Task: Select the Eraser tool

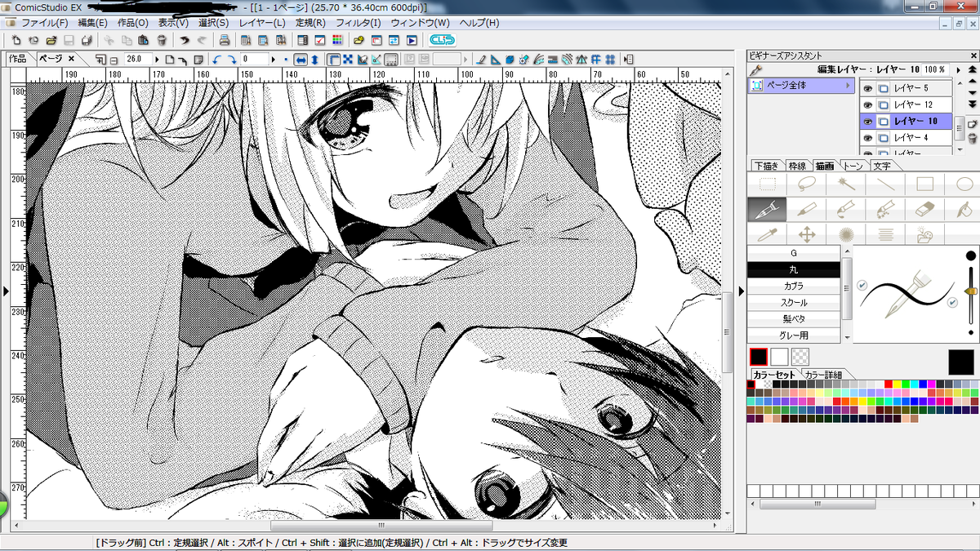Action: click(924, 210)
